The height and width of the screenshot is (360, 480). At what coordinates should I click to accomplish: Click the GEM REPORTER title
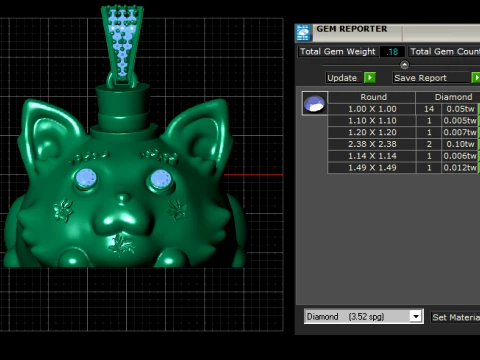(x=352, y=29)
